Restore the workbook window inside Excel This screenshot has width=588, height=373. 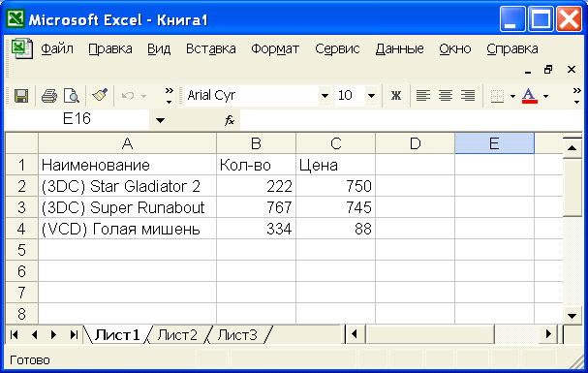[548, 70]
